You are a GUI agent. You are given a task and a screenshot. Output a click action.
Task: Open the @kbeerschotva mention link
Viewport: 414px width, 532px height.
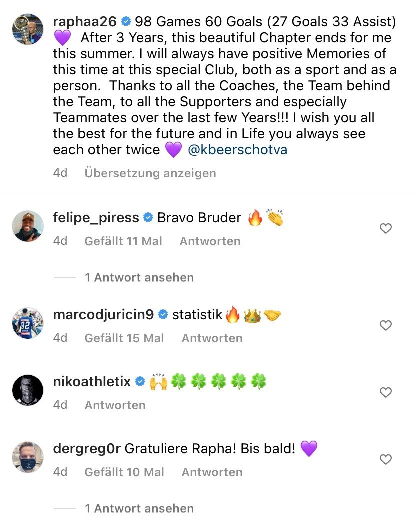coord(237,150)
